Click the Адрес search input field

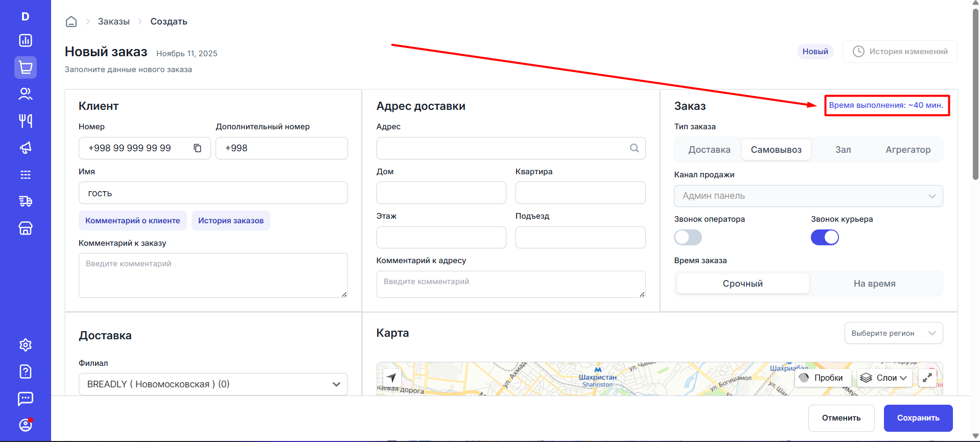[503, 148]
